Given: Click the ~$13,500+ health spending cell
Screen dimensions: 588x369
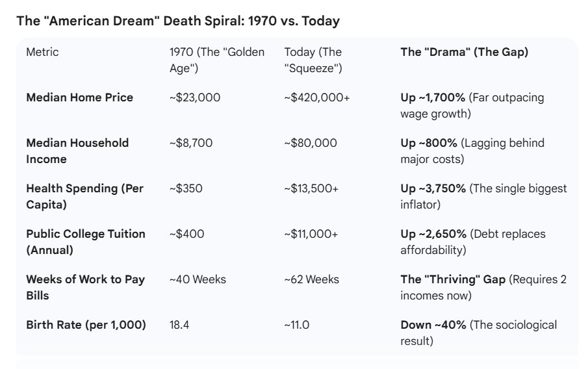Looking at the screenshot, I should pyautogui.click(x=311, y=188).
